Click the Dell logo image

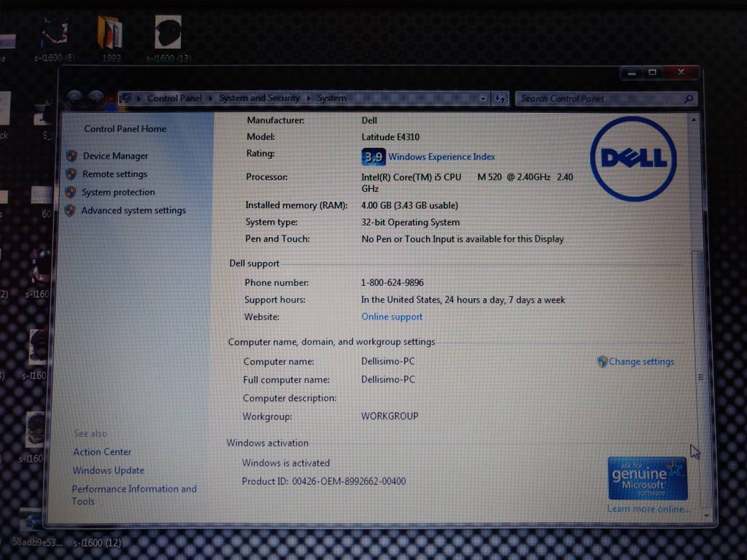[x=633, y=158]
